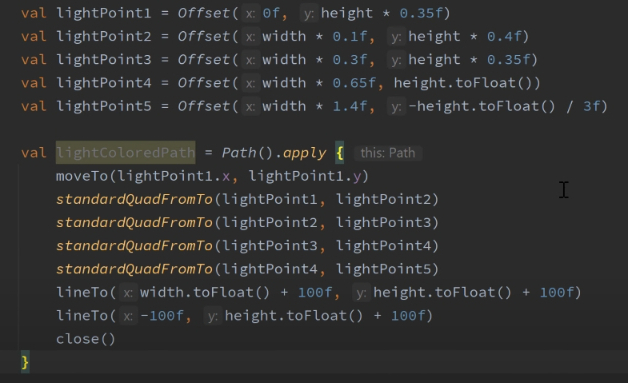This screenshot has height=383, width=628.
Task: Click first standardQuadFromTo call with lightPoint1
Action: [x=248, y=199]
